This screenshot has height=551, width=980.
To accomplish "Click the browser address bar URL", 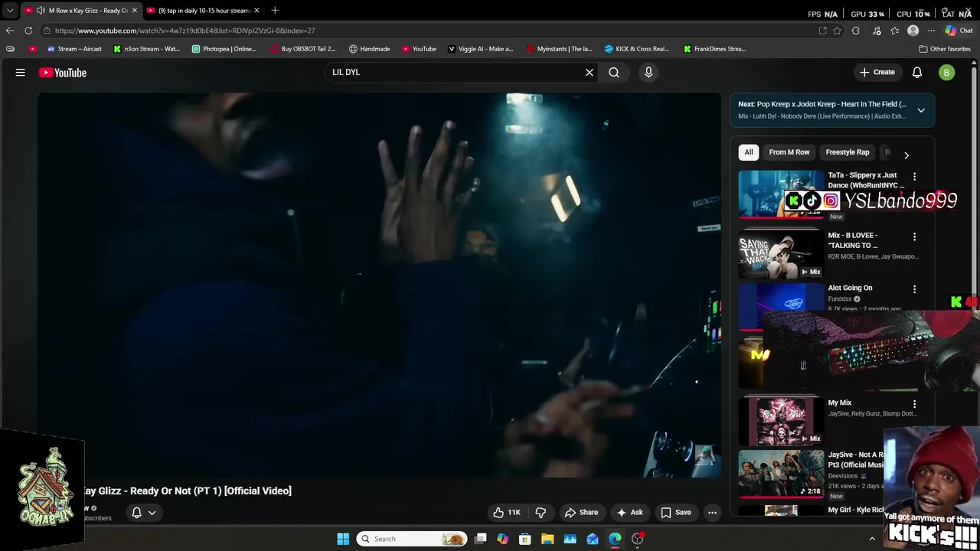I will click(x=185, y=31).
